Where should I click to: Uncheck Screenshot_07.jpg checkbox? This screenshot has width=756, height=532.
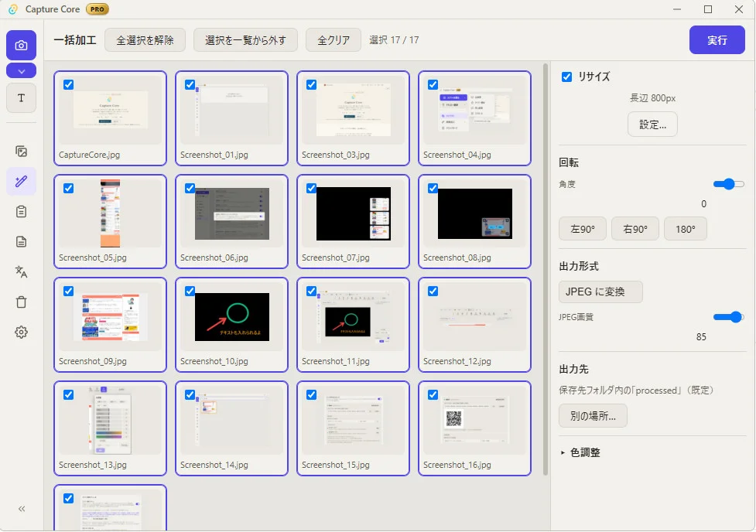(312, 188)
